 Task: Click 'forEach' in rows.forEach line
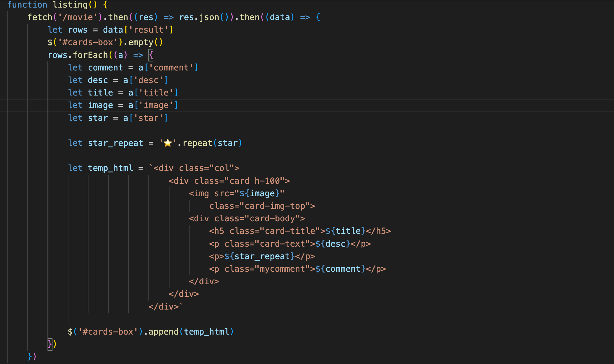pos(90,55)
